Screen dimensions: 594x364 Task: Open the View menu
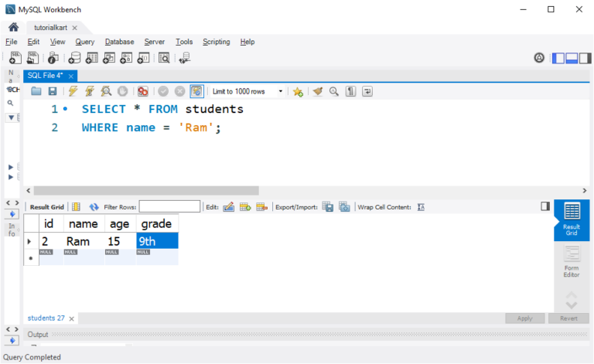[57, 42]
